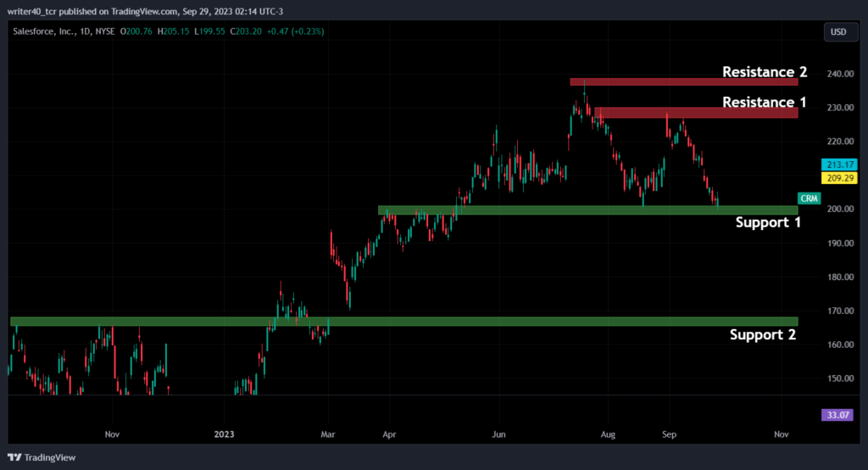Screen dimensions: 868x470
Task: Click 180.00 on the price axis
Action: (x=840, y=277)
